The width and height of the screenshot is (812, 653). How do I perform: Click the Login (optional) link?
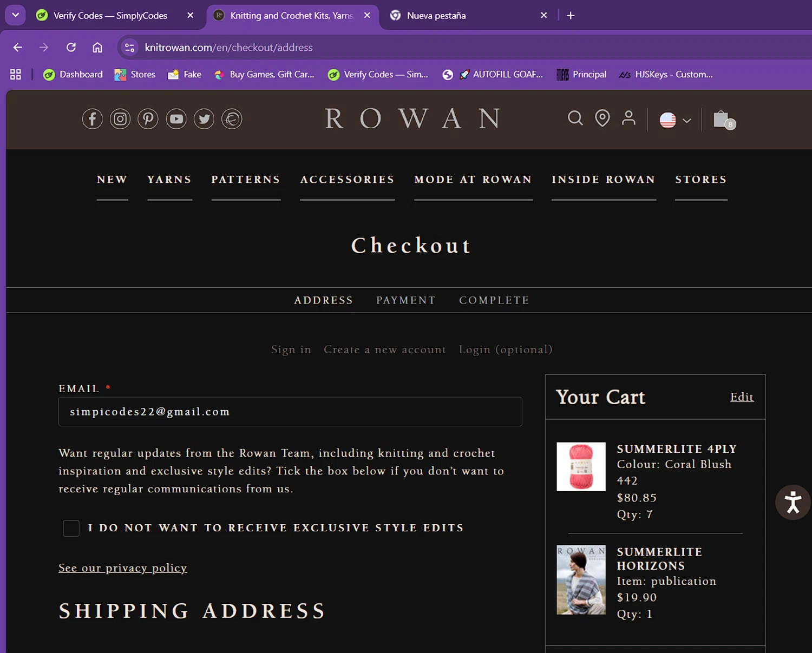point(506,349)
